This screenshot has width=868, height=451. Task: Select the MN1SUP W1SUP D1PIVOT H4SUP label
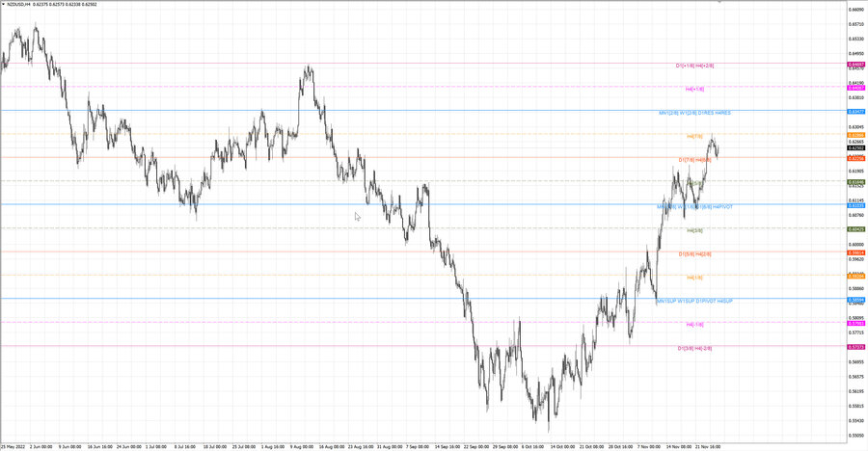pyautogui.click(x=694, y=302)
